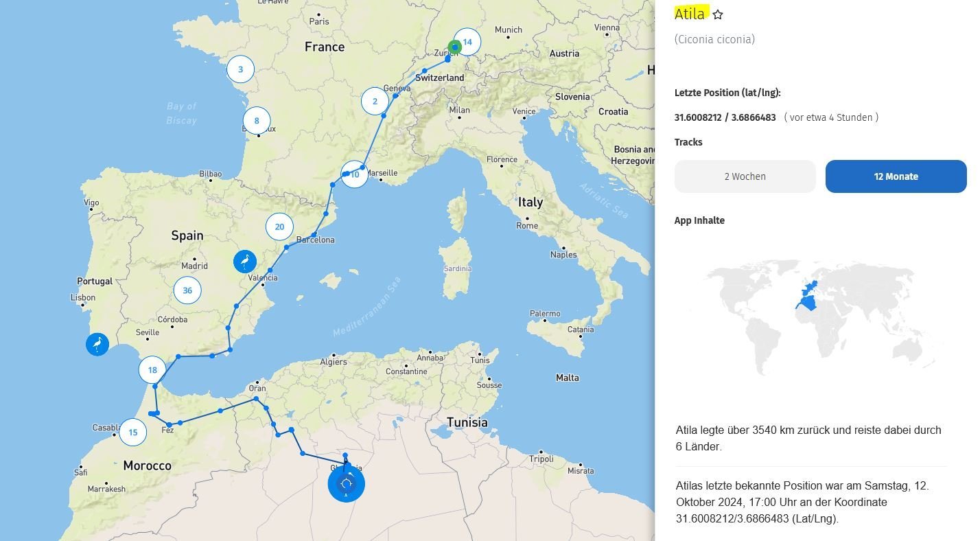
Task: Expand the cluster marked 10 near Marseille
Action: pos(355,174)
